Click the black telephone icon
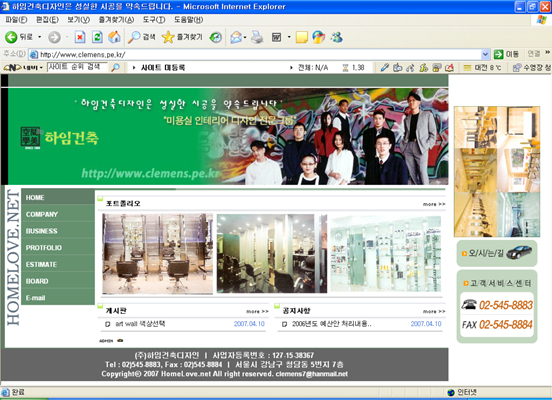Viewport: 552px width, 400px height. [x=469, y=305]
